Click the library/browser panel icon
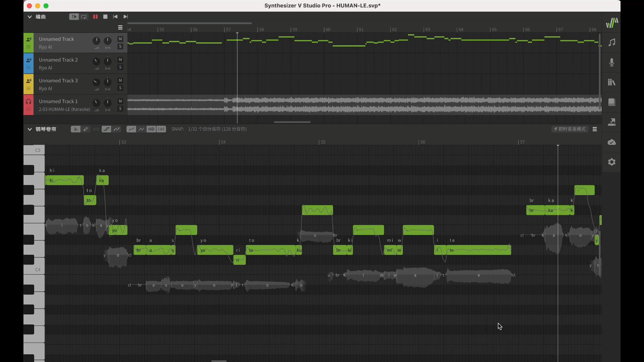 pos(612,82)
